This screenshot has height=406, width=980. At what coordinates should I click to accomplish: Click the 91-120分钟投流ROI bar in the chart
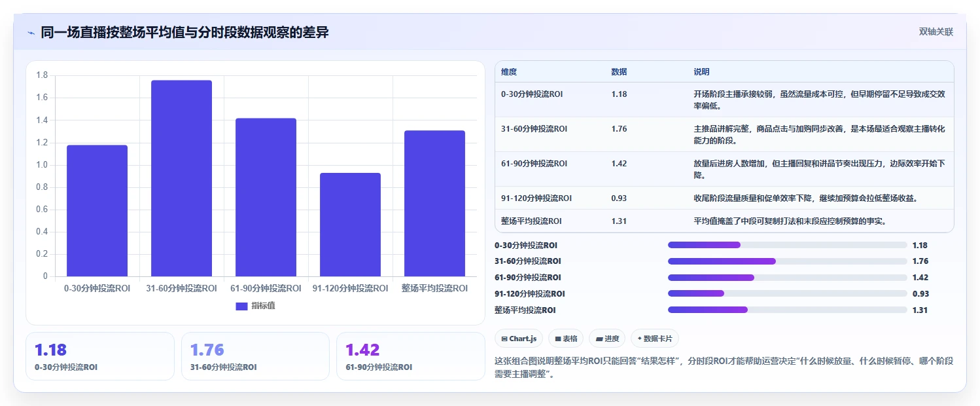point(350,225)
